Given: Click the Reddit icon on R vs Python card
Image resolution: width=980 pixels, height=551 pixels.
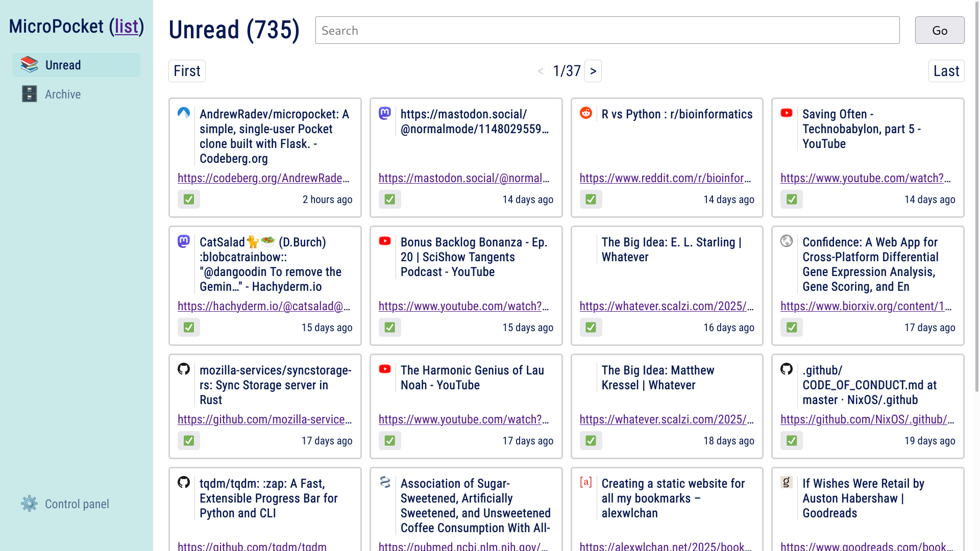Looking at the screenshot, I should [585, 113].
